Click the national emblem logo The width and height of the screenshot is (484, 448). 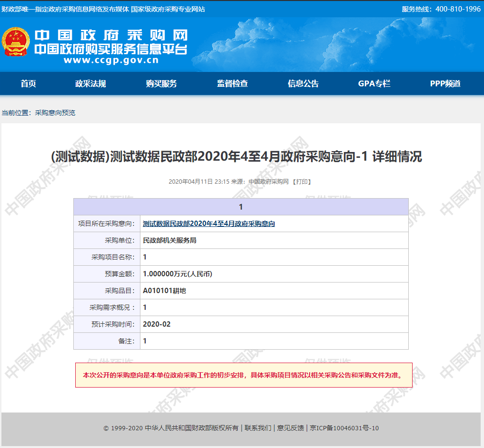click(17, 42)
